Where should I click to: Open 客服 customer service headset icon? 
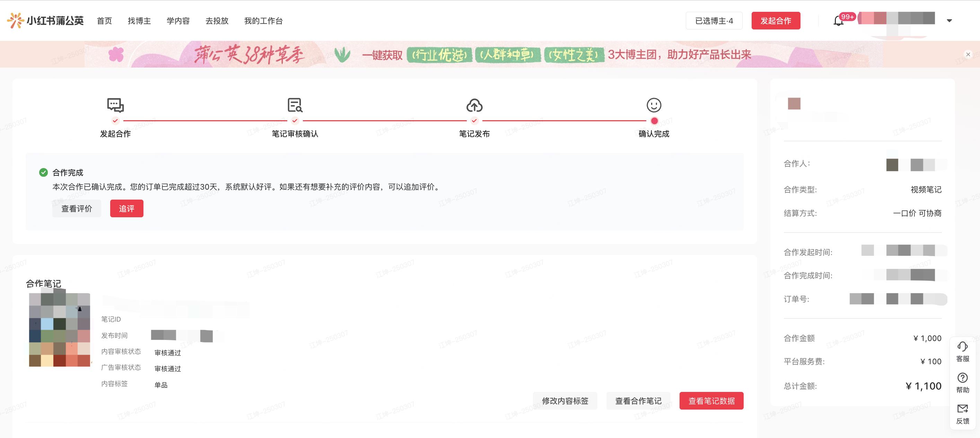tap(963, 347)
